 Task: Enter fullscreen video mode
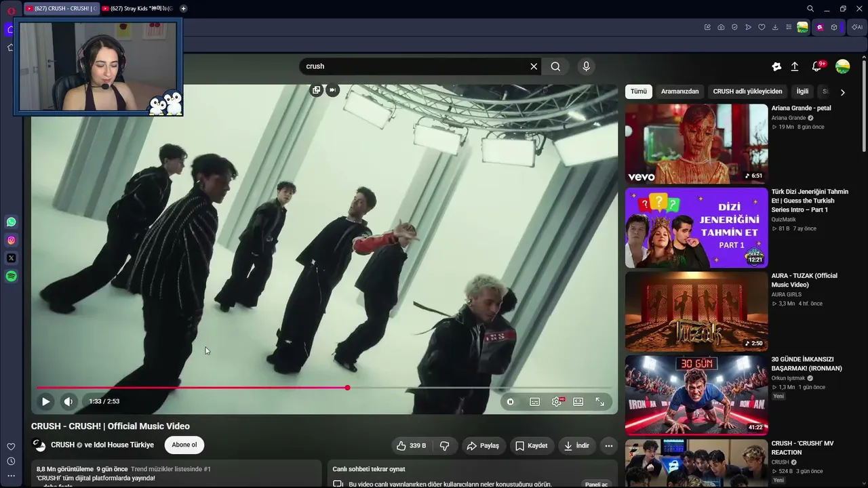click(600, 401)
